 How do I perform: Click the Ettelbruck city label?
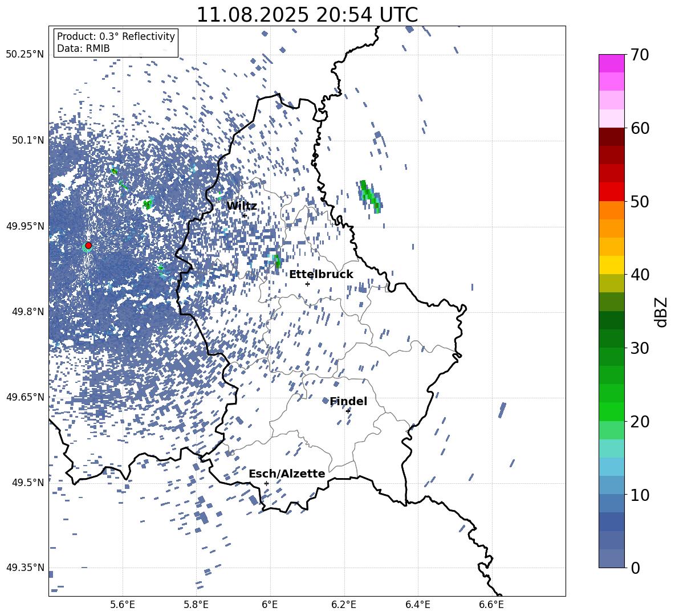pyautogui.click(x=321, y=274)
